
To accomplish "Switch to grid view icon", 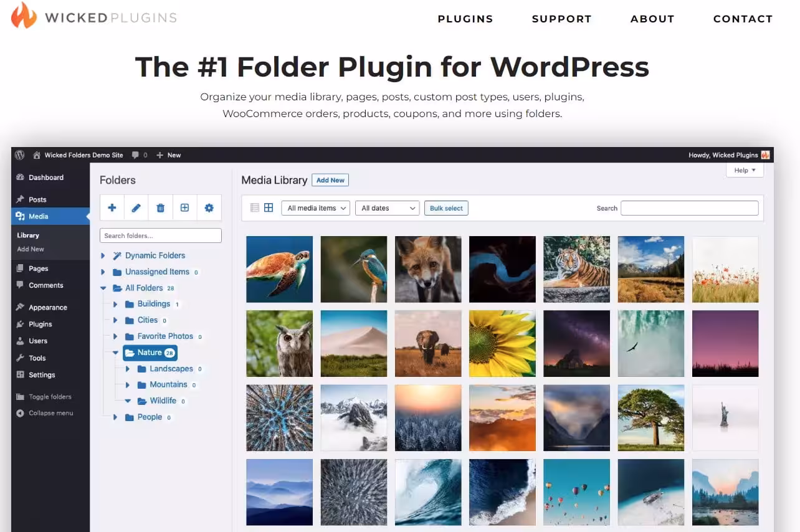I will coord(269,208).
